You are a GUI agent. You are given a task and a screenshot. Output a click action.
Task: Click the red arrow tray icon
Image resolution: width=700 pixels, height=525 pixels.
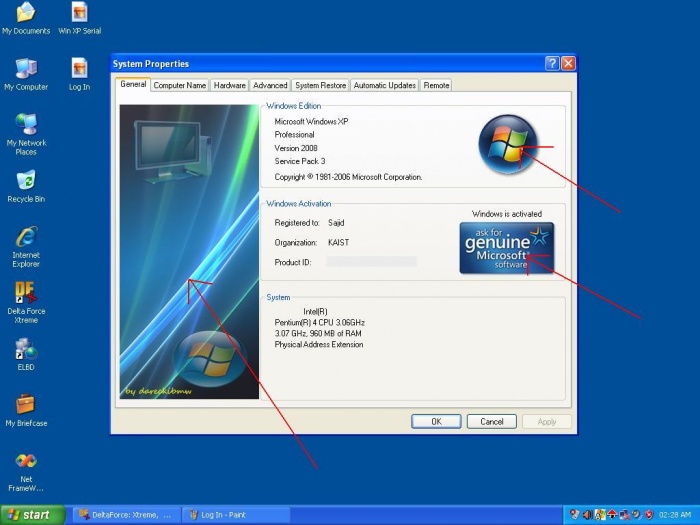[x=612, y=515]
